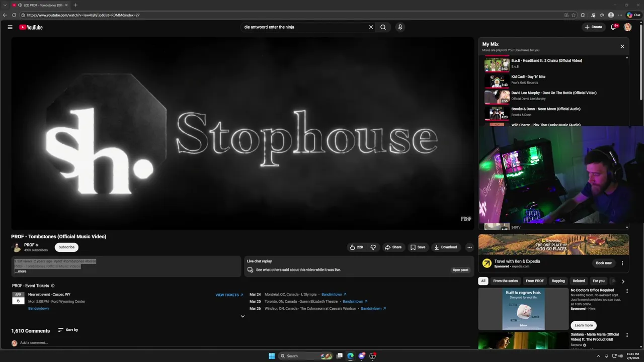644x362 pixels.
Task: Favorite this page with the star icon
Action: pos(574,15)
